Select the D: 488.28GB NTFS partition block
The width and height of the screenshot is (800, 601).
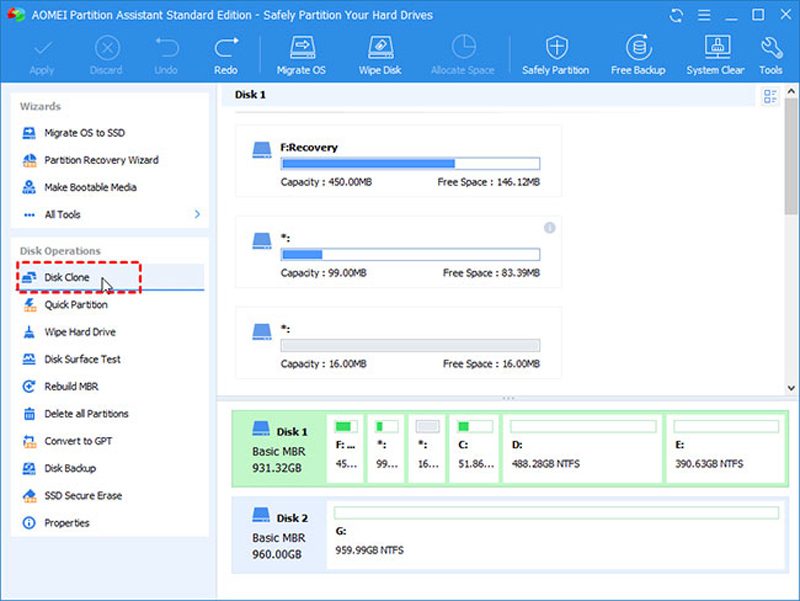[582, 446]
